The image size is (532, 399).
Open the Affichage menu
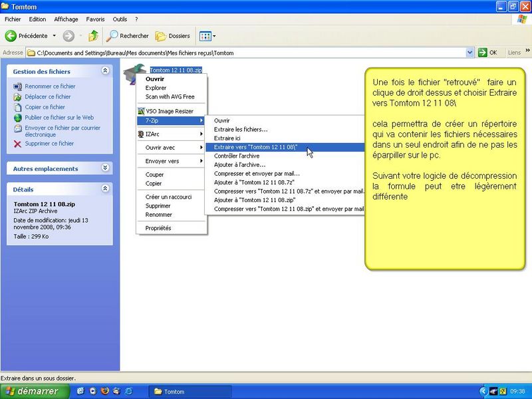coord(66,19)
